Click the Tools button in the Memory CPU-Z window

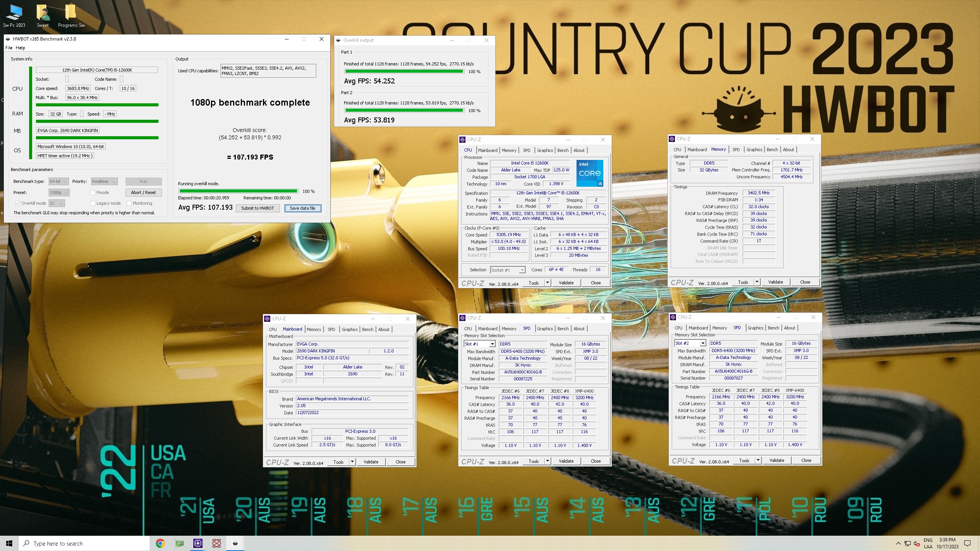click(743, 282)
